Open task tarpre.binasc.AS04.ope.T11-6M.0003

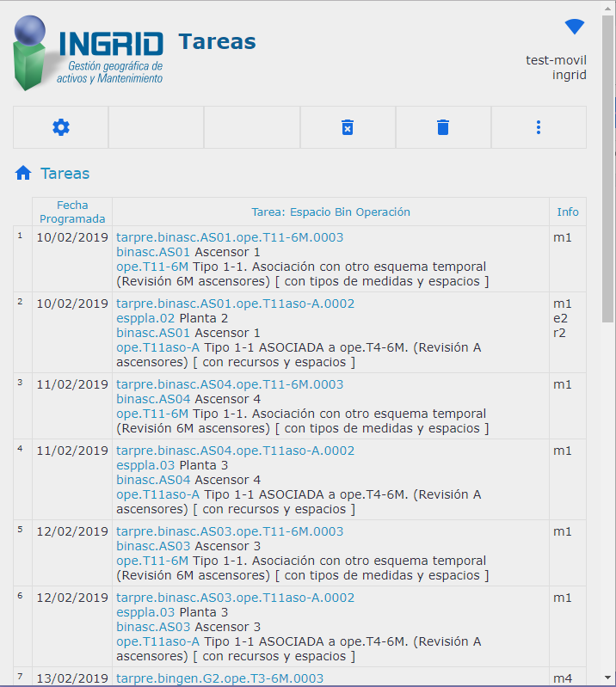click(x=230, y=384)
